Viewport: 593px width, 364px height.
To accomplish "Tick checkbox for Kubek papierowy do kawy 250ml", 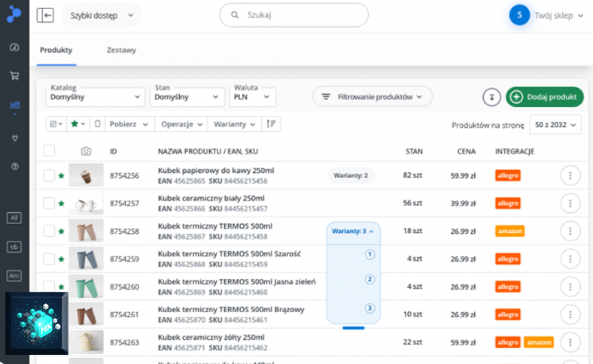I will pos(49,175).
